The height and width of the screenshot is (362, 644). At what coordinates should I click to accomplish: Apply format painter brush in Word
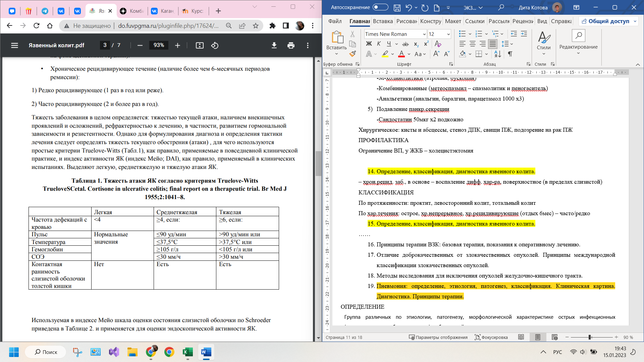tap(353, 54)
